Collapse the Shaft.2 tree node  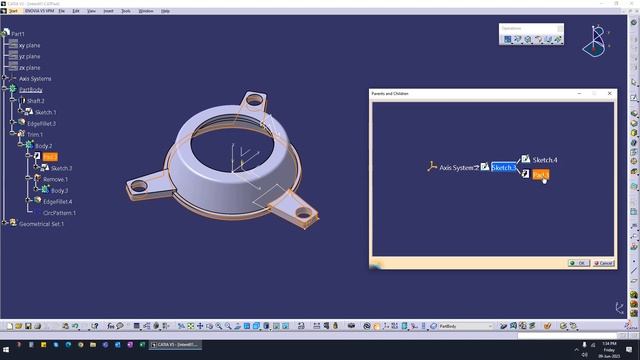[x=13, y=100]
